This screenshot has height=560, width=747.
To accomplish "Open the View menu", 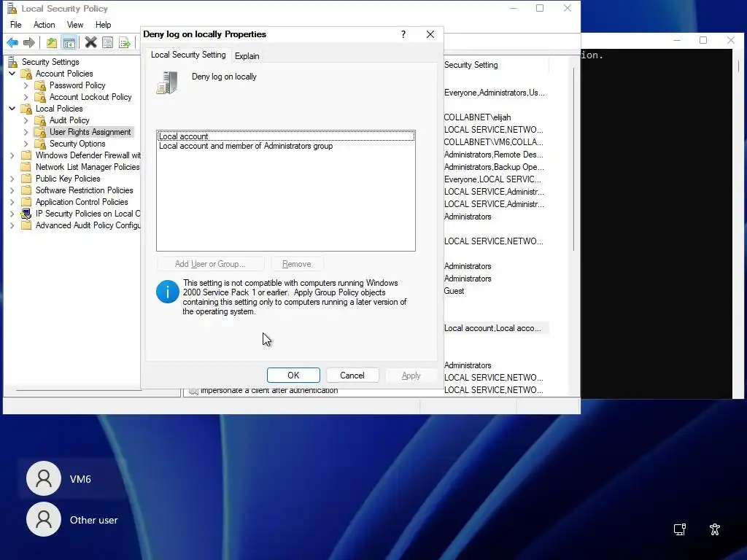I will [x=75, y=25].
